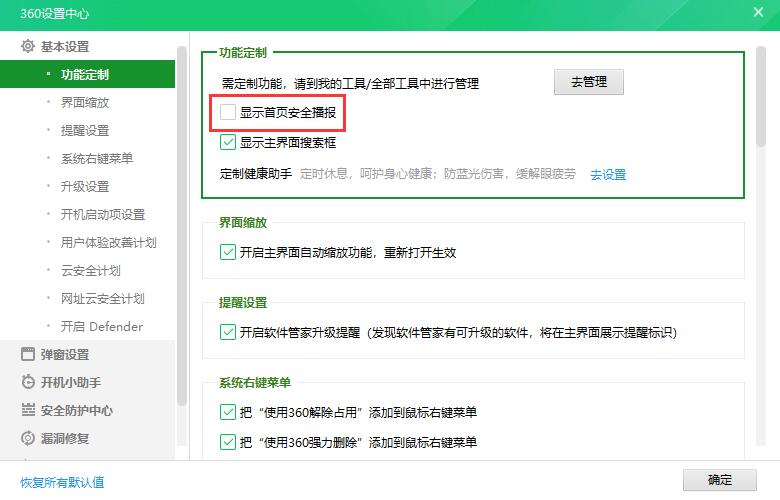The height and width of the screenshot is (500, 780).
Task: Open 网址云安全计划 sidebar entry
Action: 103,299
